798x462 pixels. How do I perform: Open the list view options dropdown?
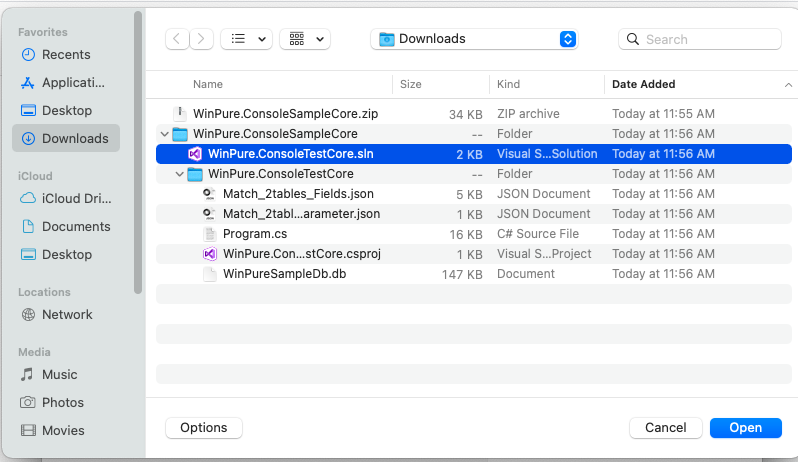[x=246, y=39]
